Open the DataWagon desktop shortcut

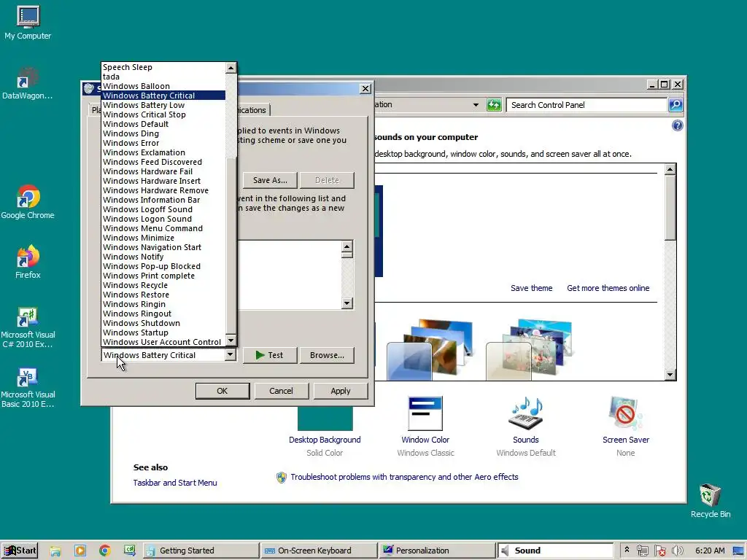28,83
